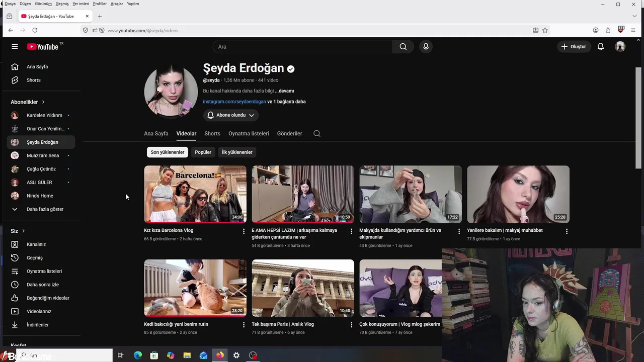Open options menu for E AMA HEPSİ LAZIM video
The height and width of the screenshot is (362, 644).
coord(351,231)
